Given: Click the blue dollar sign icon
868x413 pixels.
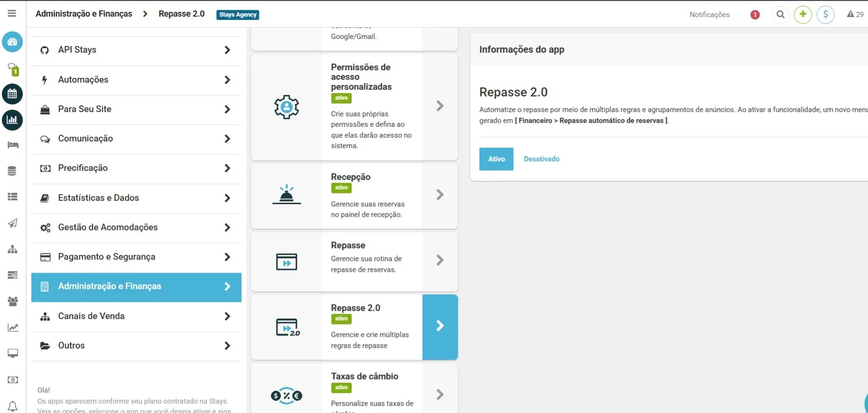Looking at the screenshot, I should [826, 14].
